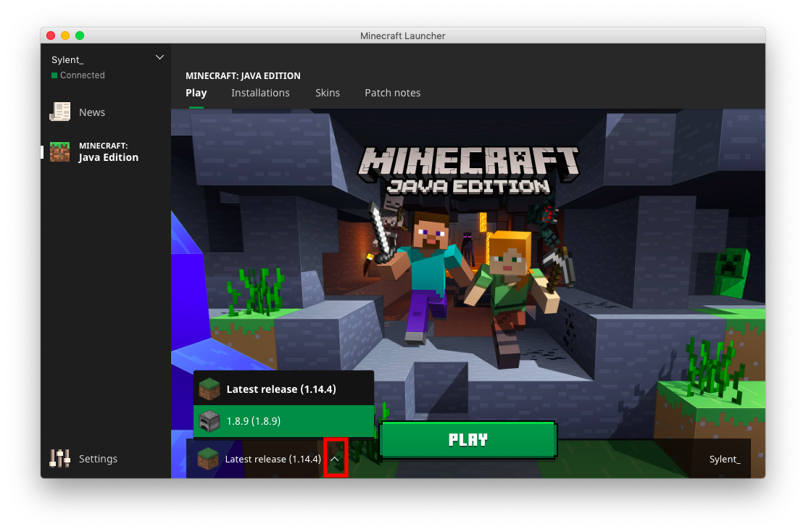Select the 1.8.9 (1.8.9) installation

click(x=283, y=421)
